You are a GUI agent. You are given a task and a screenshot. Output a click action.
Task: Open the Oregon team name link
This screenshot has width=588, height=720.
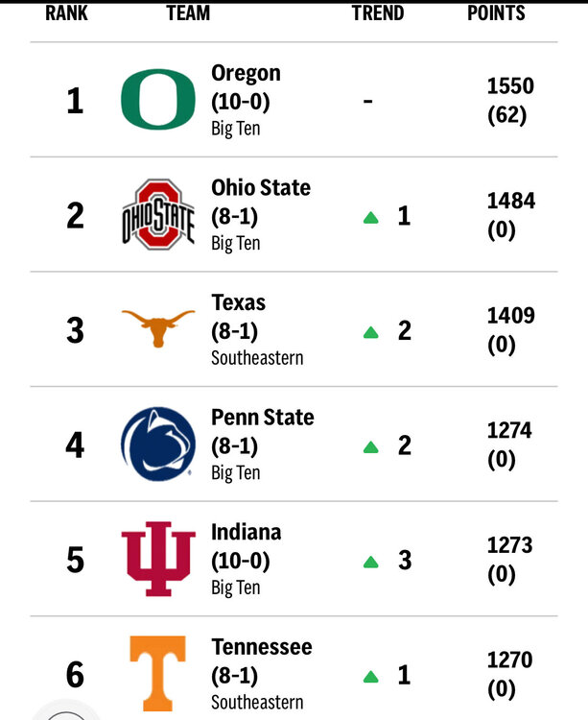pyautogui.click(x=246, y=73)
